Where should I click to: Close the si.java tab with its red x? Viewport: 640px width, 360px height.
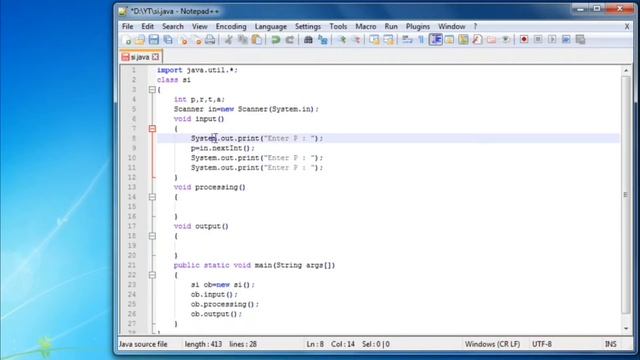point(156,57)
